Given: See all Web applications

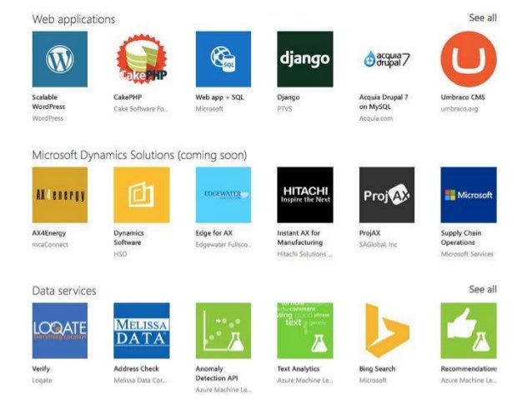Looking at the screenshot, I should 483,17.
